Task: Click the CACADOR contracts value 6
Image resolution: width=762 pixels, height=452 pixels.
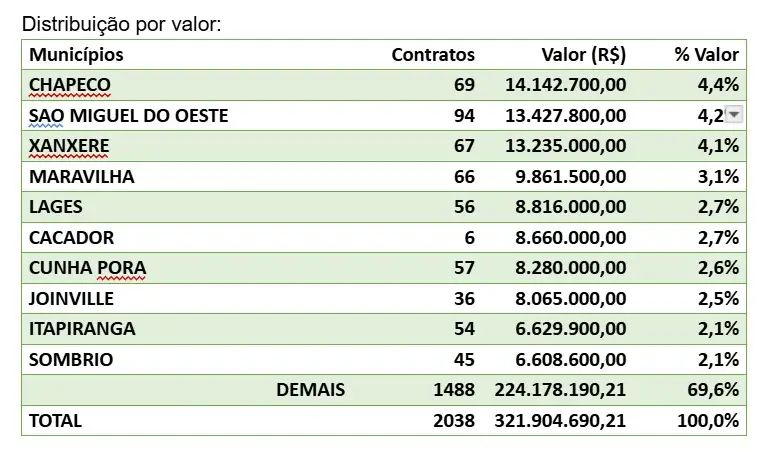Action: tap(469, 238)
